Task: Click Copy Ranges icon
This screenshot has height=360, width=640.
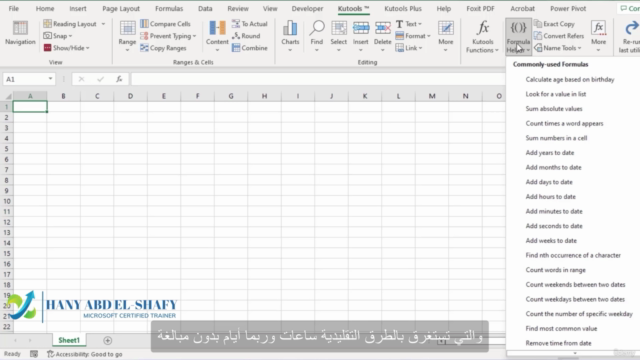Action: click(144, 48)
